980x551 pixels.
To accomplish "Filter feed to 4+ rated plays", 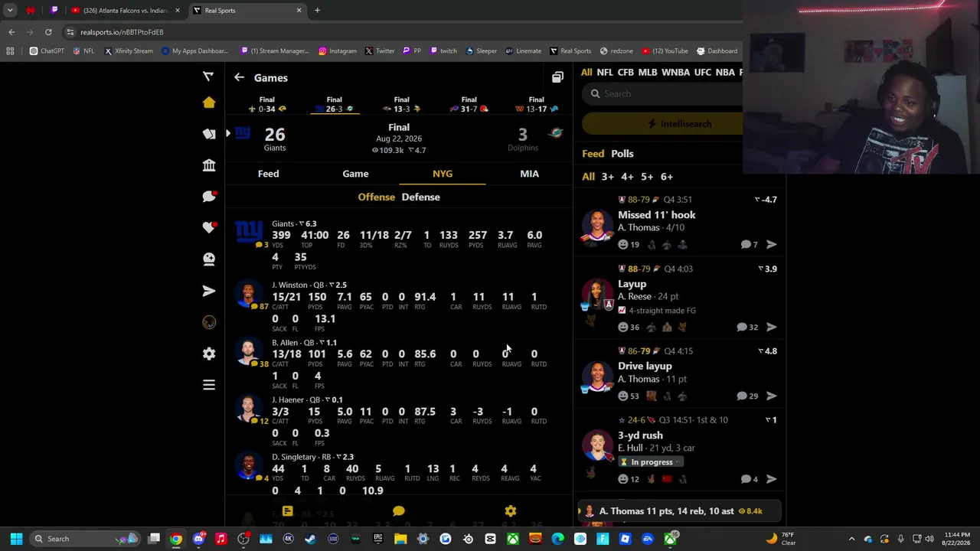I will tap(627, 177).
